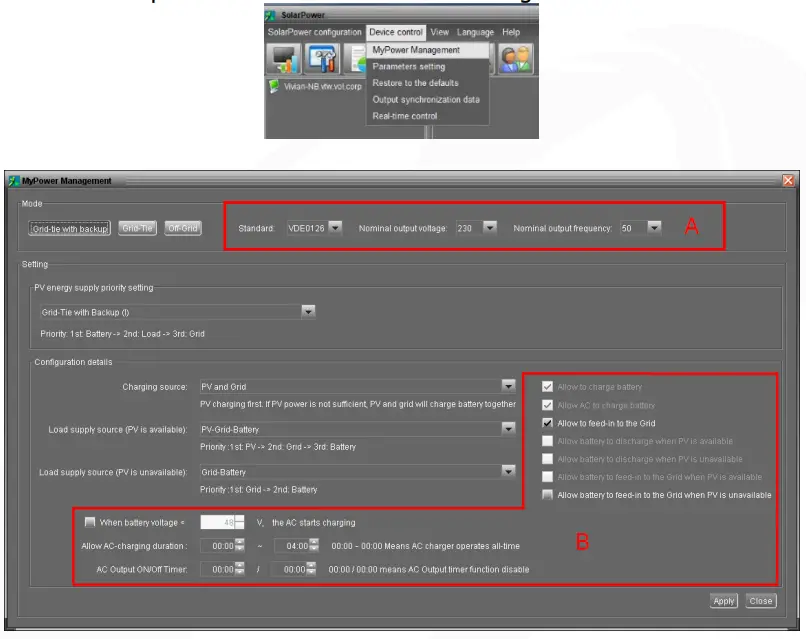Adjust AC-charging end time 04:00 spinner
Image resolution: width=806 pixels, height=639 pixels.
[x=314, y=546]
